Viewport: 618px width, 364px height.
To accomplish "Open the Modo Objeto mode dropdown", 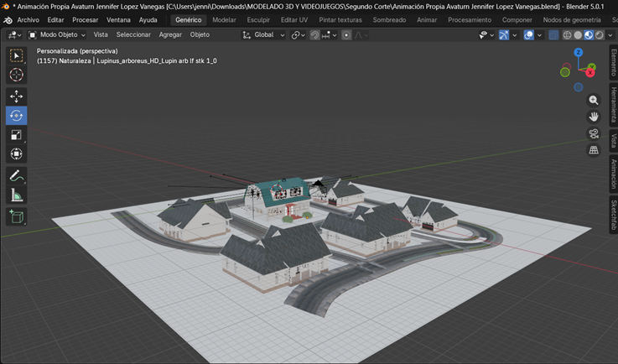I will (x=57, y=35).
